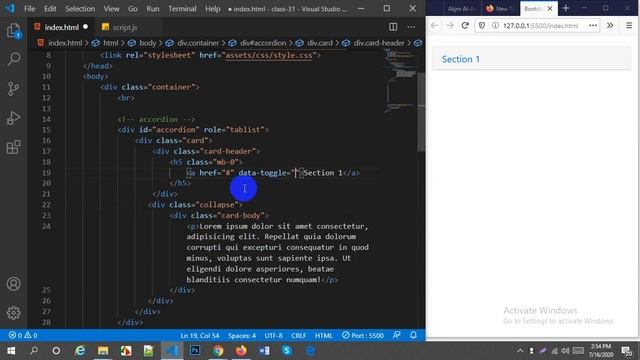640x360 pixels.
Task: Show more Firefox toolbar tools chevron
Action: (x=610, y=25)
